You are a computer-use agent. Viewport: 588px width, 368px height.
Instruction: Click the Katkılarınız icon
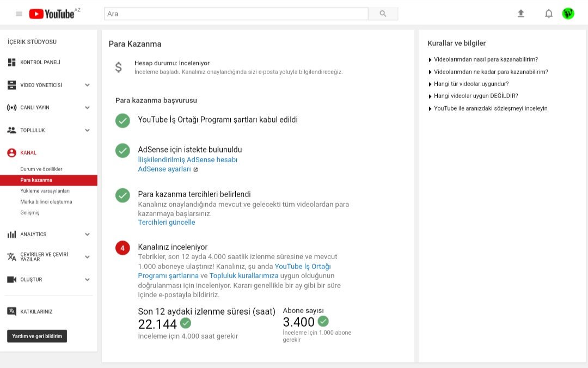[11, 311]
